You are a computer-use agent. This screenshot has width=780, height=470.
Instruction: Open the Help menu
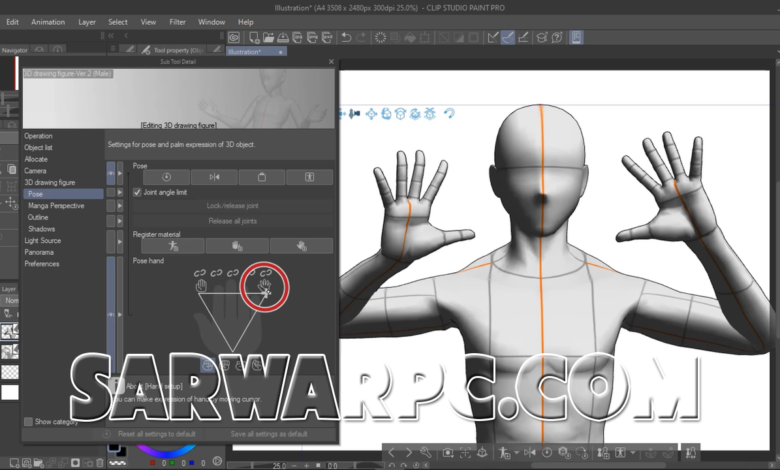[246, 22]
